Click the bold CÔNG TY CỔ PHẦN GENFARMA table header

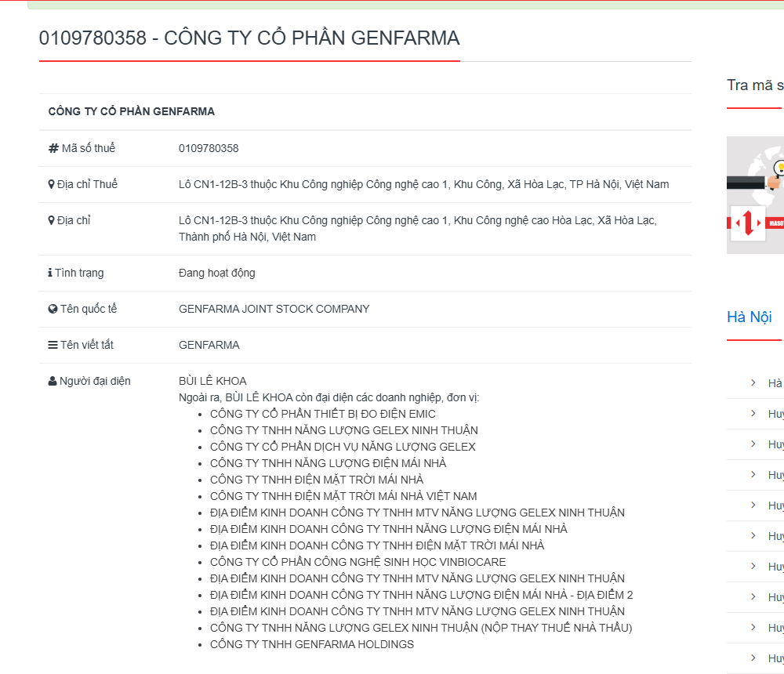pyautogui.click(x=132, y=111)
